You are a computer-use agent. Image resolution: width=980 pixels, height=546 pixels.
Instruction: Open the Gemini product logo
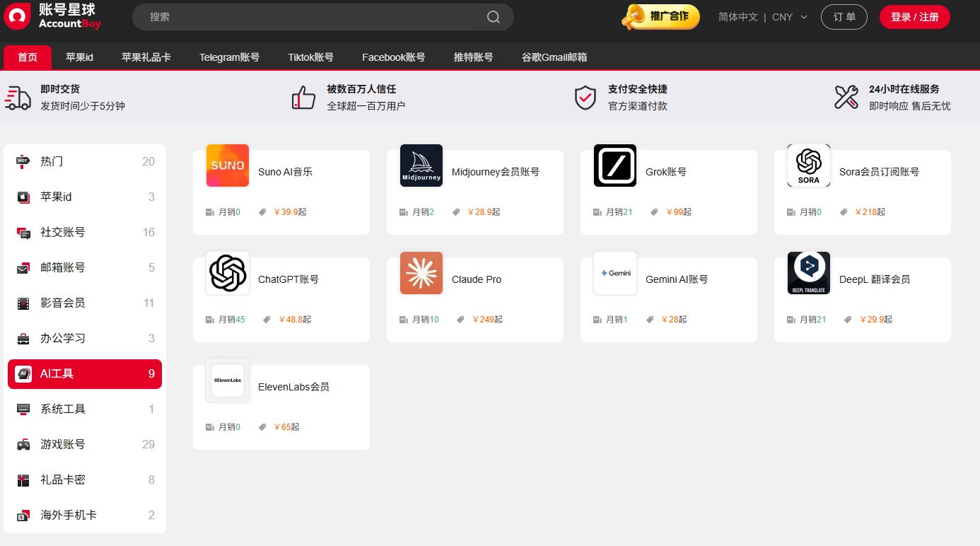coord(615,273)
